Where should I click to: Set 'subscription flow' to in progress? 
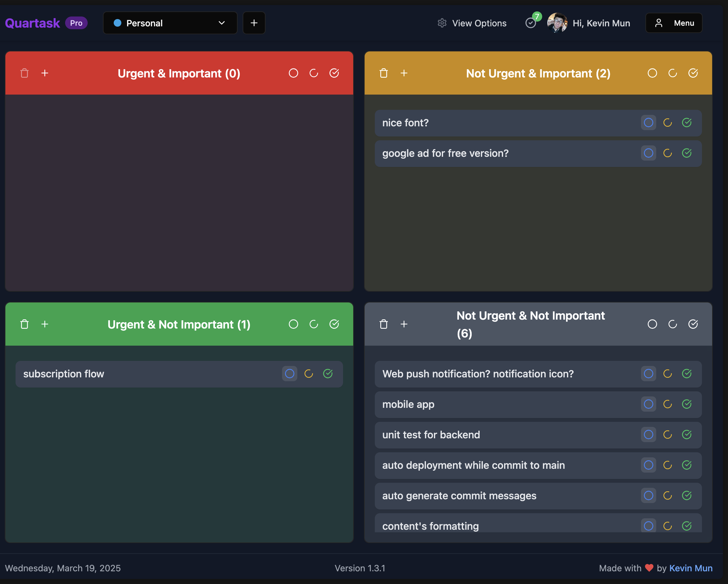pos(309,374)
